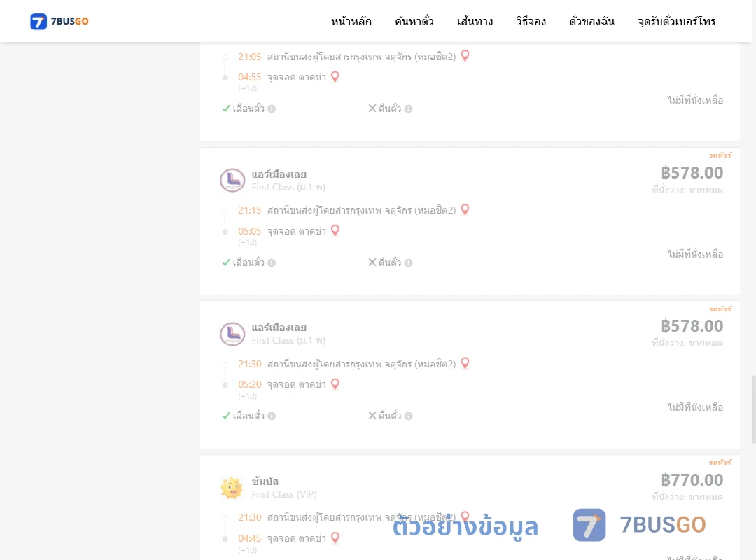The image size is (756, 560).
Task: Open the หน้าหลัก menu item
Action: [x=351, y=21]
